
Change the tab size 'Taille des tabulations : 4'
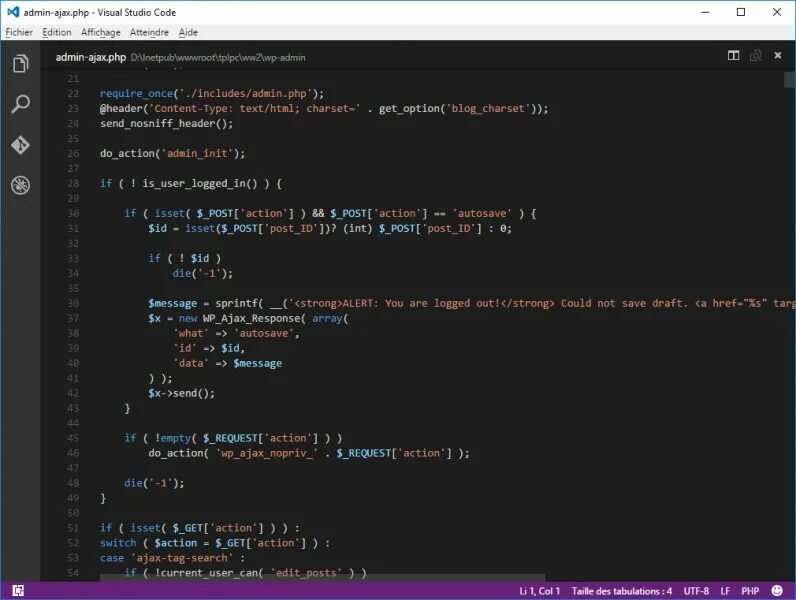click(621, 591)
